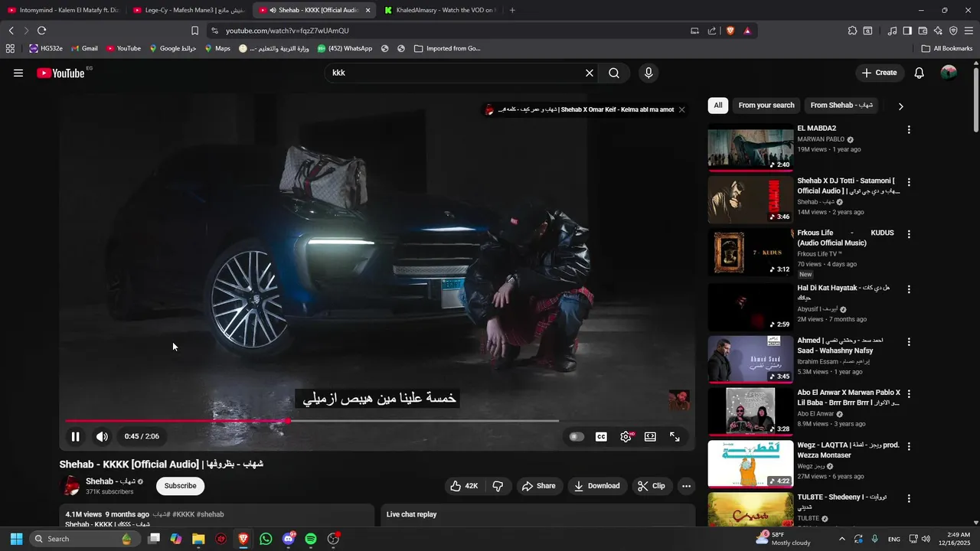Bookmark this page with the bookmark icon
The height and width of the screenshot is (551, 980).
click(194, 31)
